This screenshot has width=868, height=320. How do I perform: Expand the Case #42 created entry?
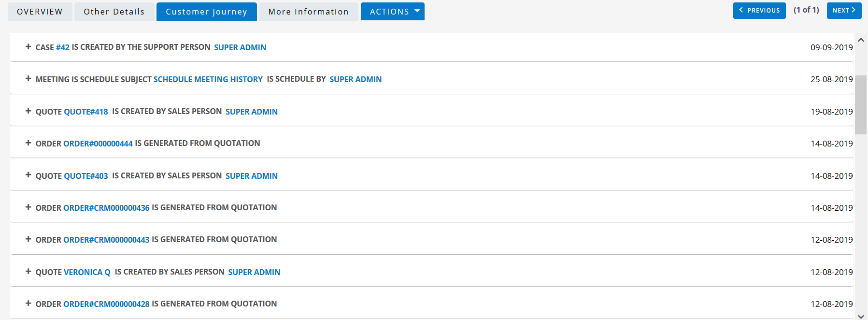click(x=28, y=47)
